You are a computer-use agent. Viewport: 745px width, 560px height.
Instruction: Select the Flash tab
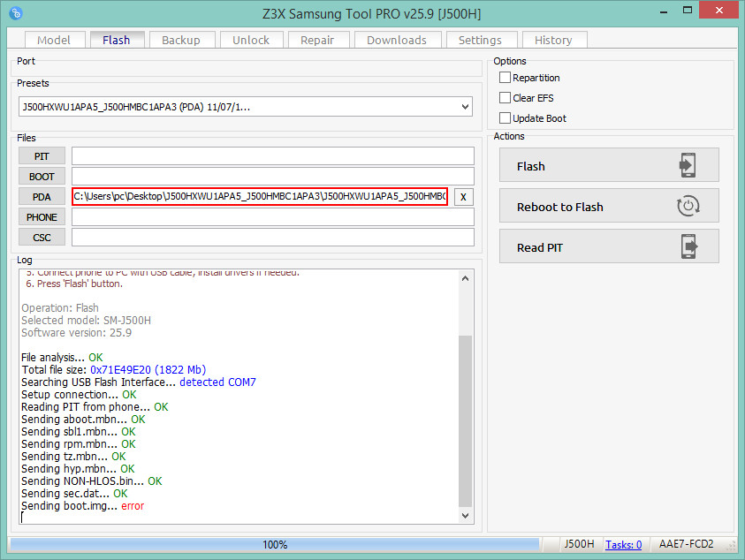point(117,40)
